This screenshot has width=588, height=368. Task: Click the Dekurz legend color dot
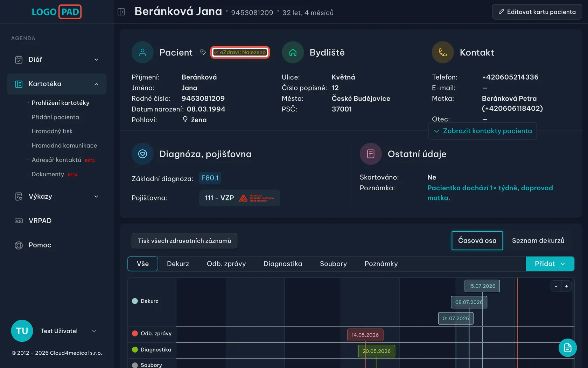point(135,301)
